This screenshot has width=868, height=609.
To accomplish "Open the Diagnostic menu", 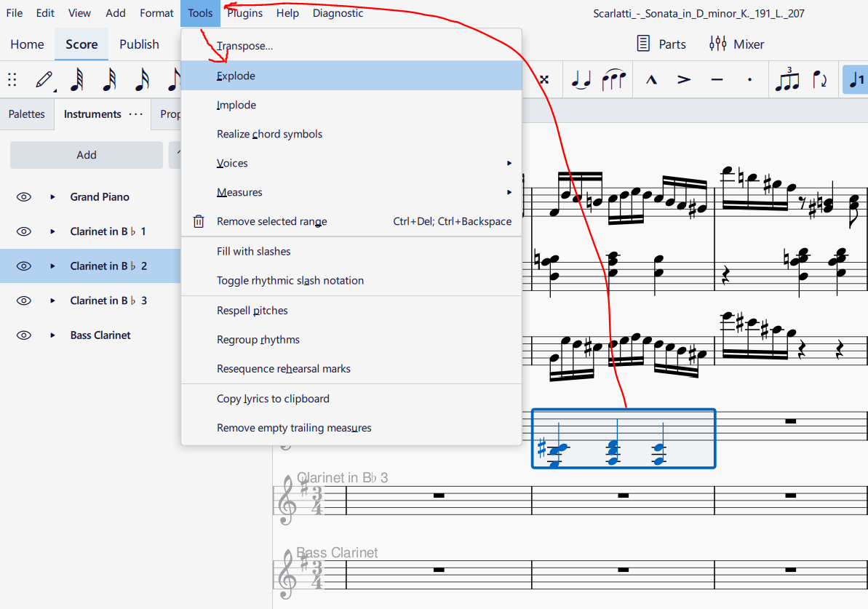I will click(338, 13).
